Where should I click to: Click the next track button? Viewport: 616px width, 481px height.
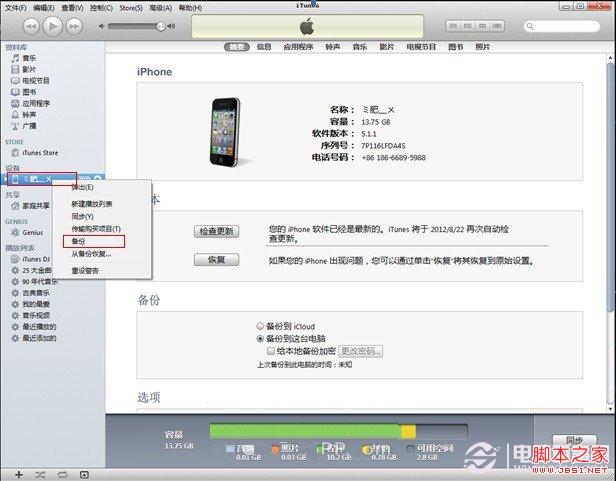pyautogui.click(x=74, y=26)
